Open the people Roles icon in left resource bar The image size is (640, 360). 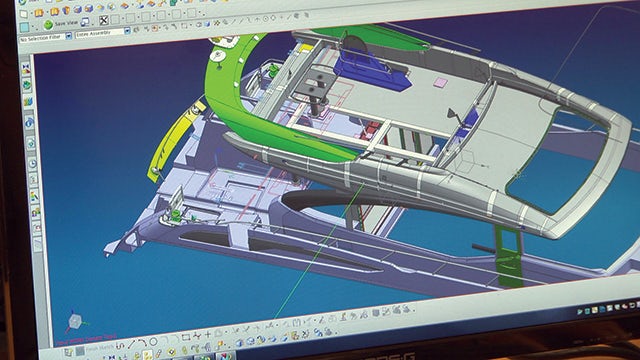(36, 212)
